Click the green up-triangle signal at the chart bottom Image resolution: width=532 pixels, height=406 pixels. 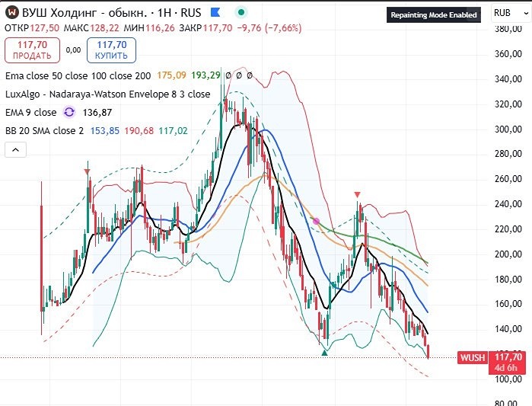click(x=325, y=353)
